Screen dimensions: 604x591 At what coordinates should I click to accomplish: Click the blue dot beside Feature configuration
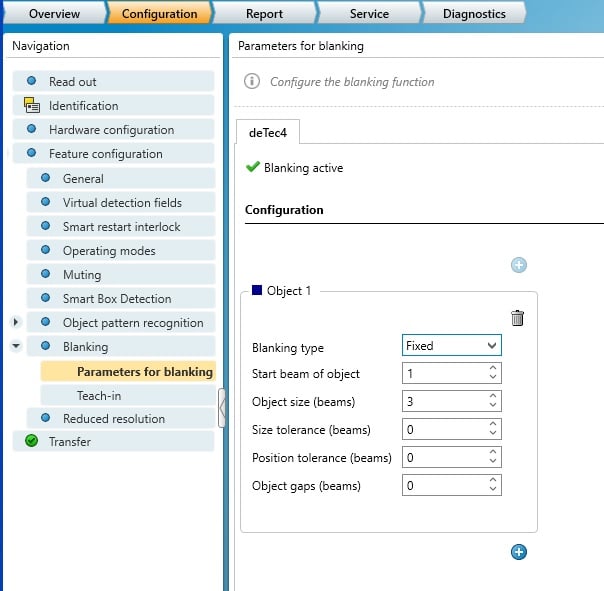click(31, 153)
